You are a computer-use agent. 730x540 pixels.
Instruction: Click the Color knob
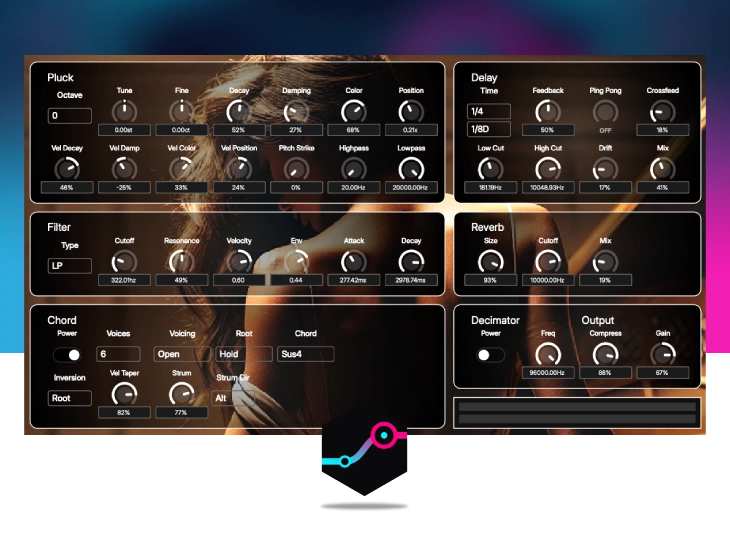[353, 112]
